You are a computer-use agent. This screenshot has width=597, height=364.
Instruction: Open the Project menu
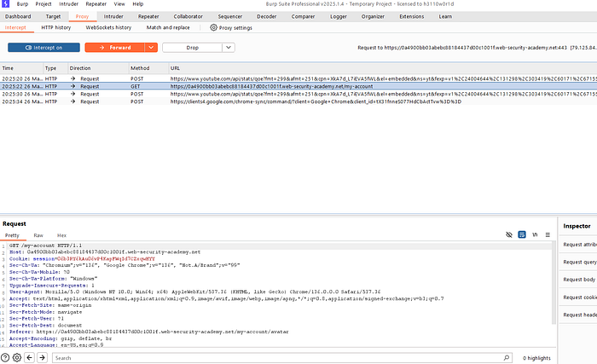43,3
